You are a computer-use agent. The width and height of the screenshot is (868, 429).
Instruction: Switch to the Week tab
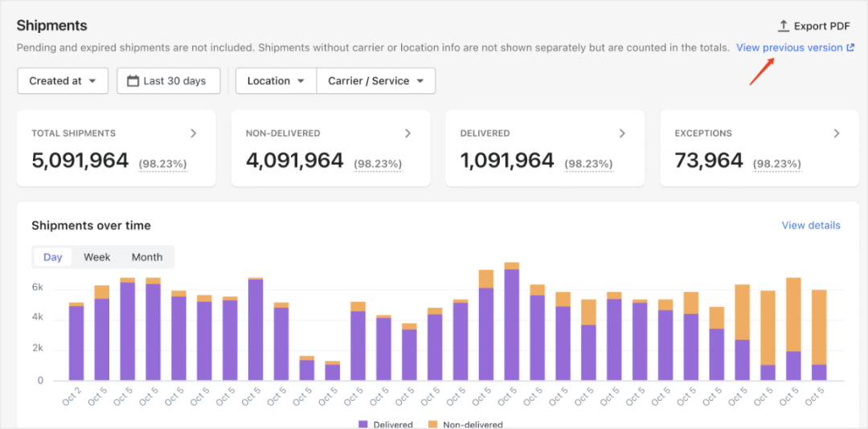(x=97, y=257)
